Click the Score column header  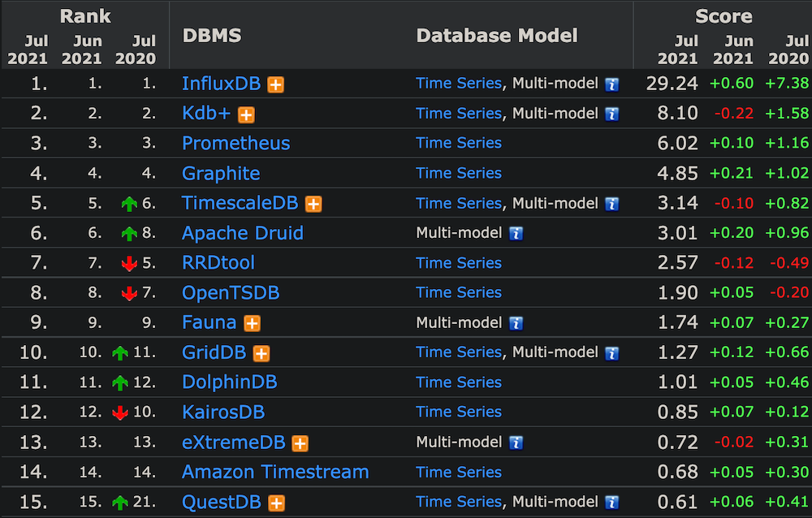[x=723, y=16]
